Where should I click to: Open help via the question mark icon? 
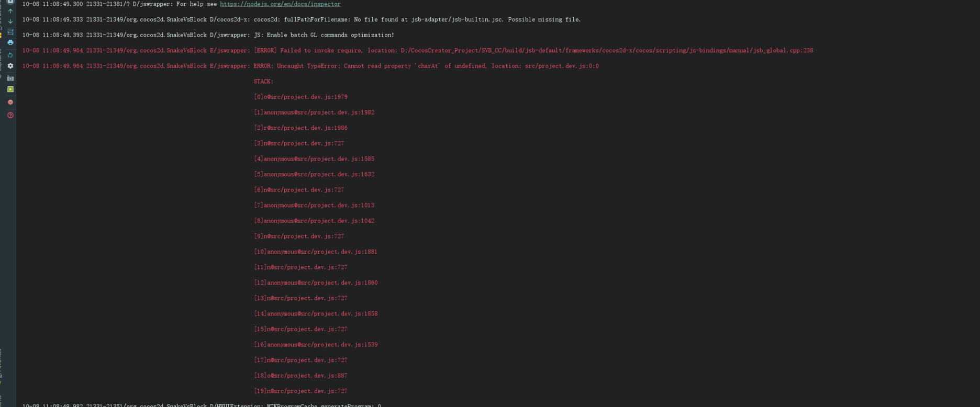coord(10,115)
